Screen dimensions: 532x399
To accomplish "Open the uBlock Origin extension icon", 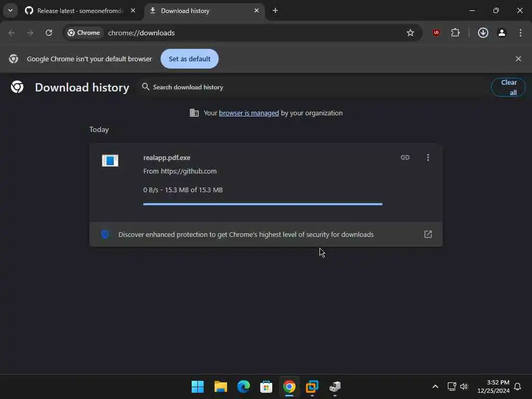I will [436, 33].
